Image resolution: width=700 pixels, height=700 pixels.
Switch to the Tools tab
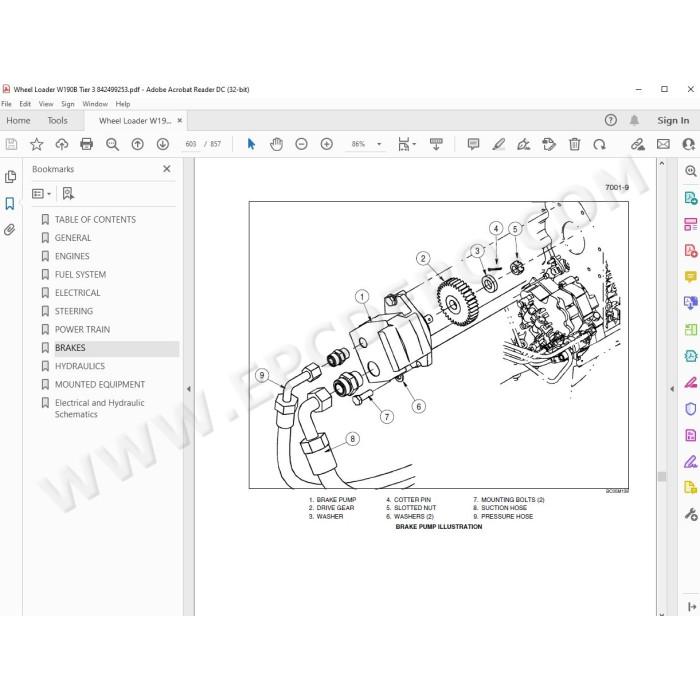[58, 121]
